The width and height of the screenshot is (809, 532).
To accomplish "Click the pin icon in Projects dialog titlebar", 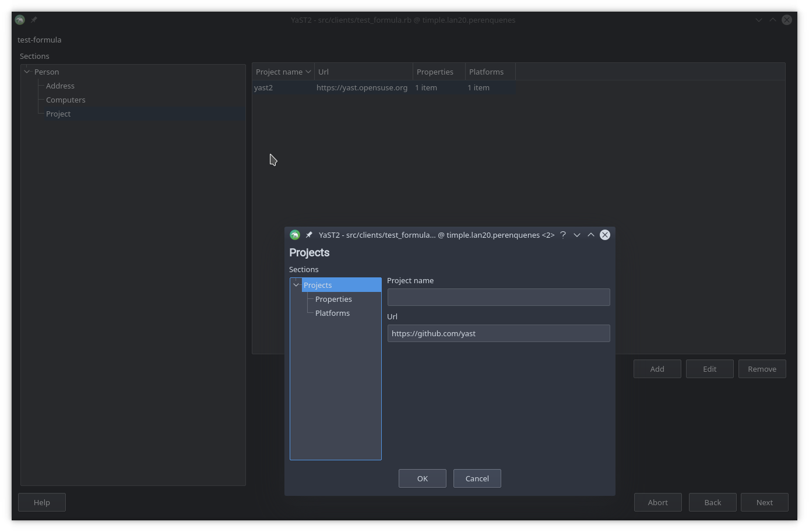I will coord(309,235).
